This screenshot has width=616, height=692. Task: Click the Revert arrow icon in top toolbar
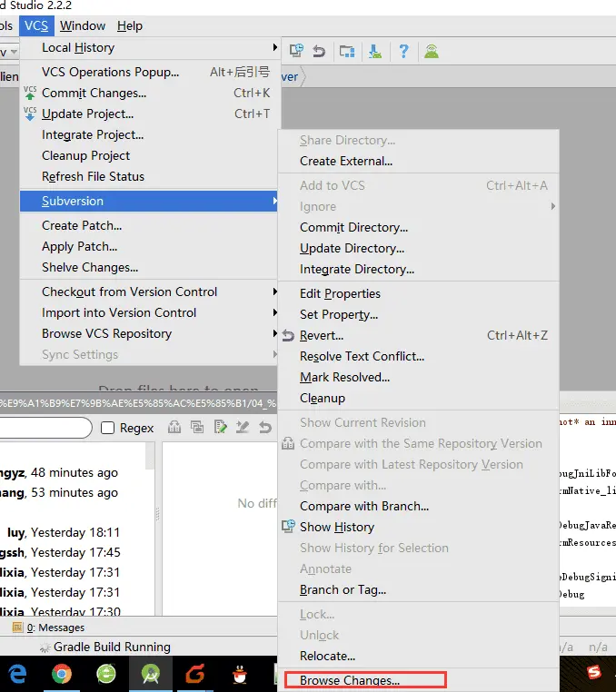pos(319,51)
